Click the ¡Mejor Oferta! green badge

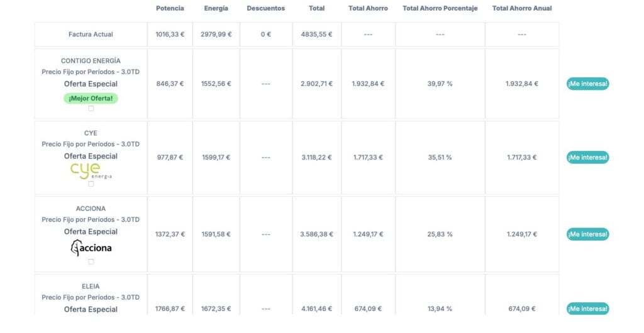click(x=91, y=98)
